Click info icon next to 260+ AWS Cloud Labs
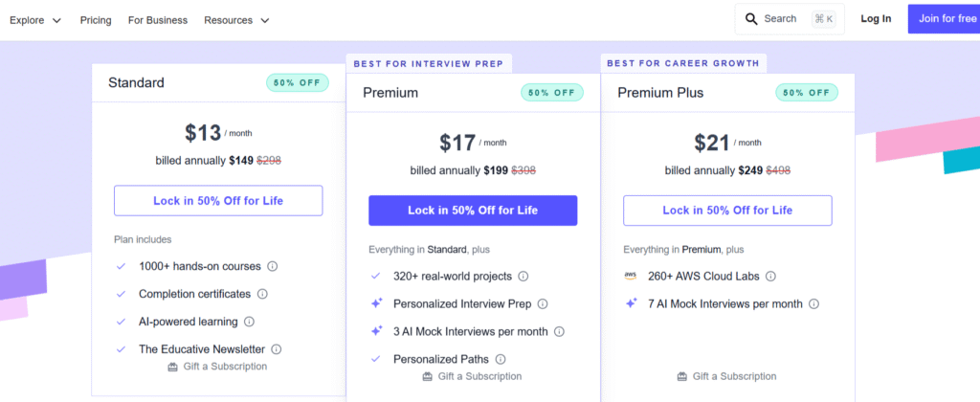 pos(770,276)
